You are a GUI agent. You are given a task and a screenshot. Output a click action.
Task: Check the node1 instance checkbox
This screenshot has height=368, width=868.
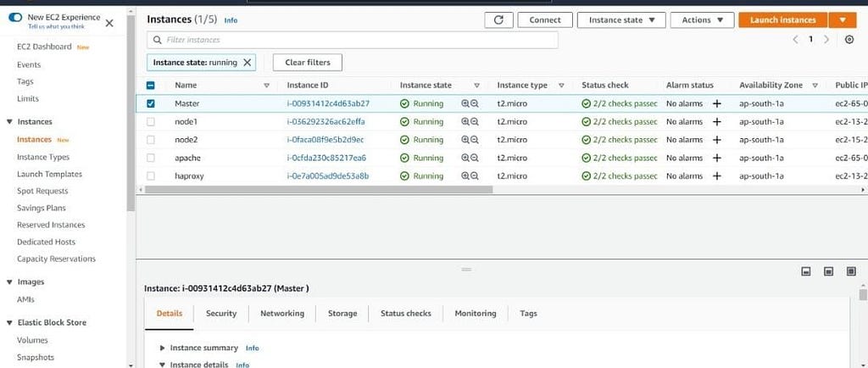tap(151, 122)
